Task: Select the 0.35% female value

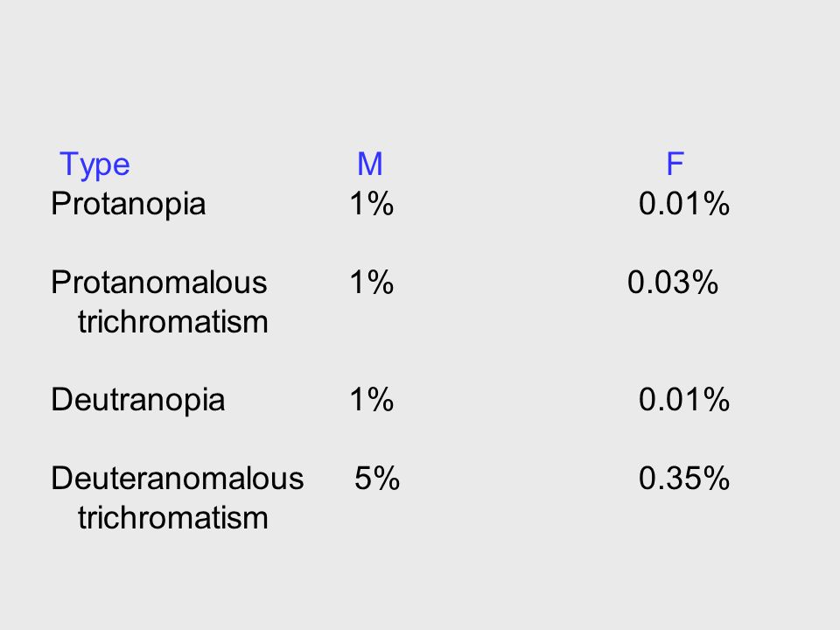Action: 684,479
